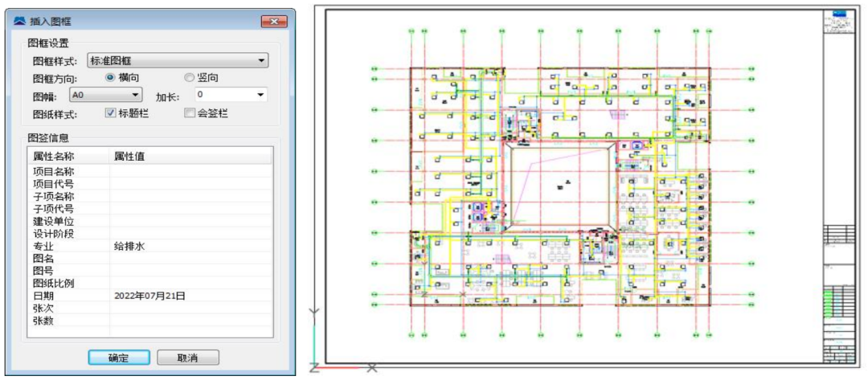This screenshot has width=868, height=380.
Task: Select the 张数 row
Action: [x=149, y=321]
